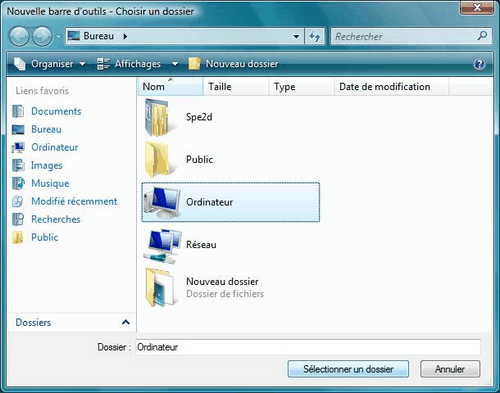Click the Sélectionner un dossier button
The height and width of the screenshot is (393, 500).
pos(348,369)
